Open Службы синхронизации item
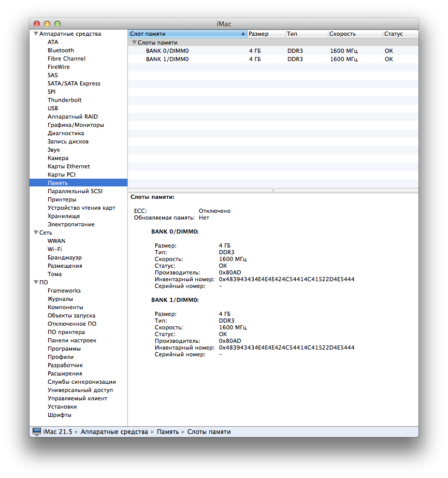The image size is (448, 478). [82, 382]
